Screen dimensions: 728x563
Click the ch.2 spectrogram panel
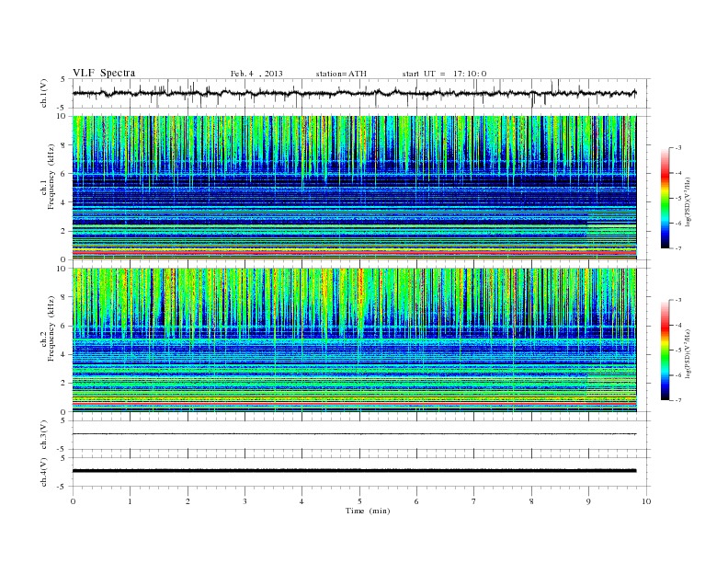coord(354,340)
